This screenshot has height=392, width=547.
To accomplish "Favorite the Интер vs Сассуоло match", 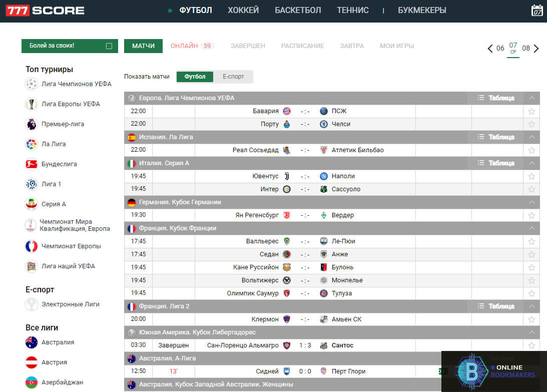I will click(531, 189).
